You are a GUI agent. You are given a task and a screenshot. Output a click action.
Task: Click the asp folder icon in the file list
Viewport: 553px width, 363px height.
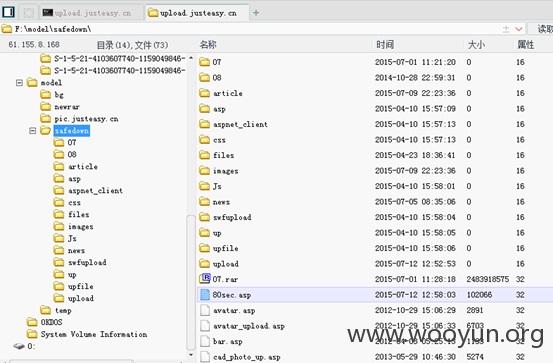pos(204,109)
